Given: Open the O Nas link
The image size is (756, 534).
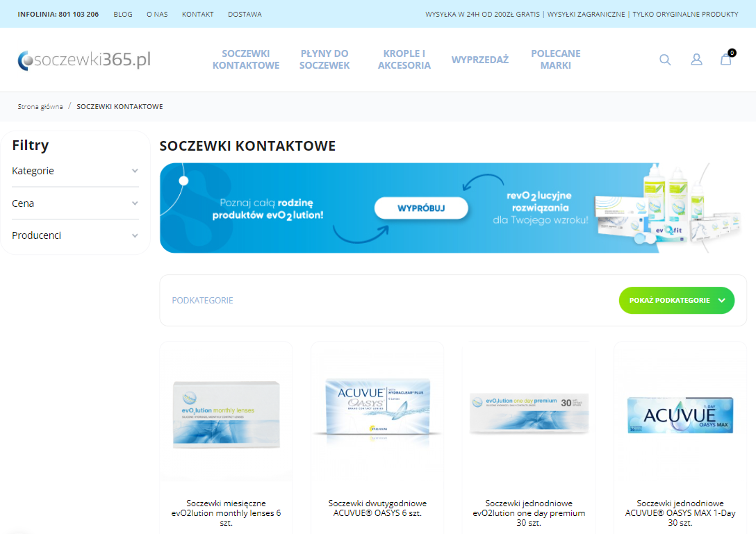Looking at the screenshot, I should click(157, 15).
